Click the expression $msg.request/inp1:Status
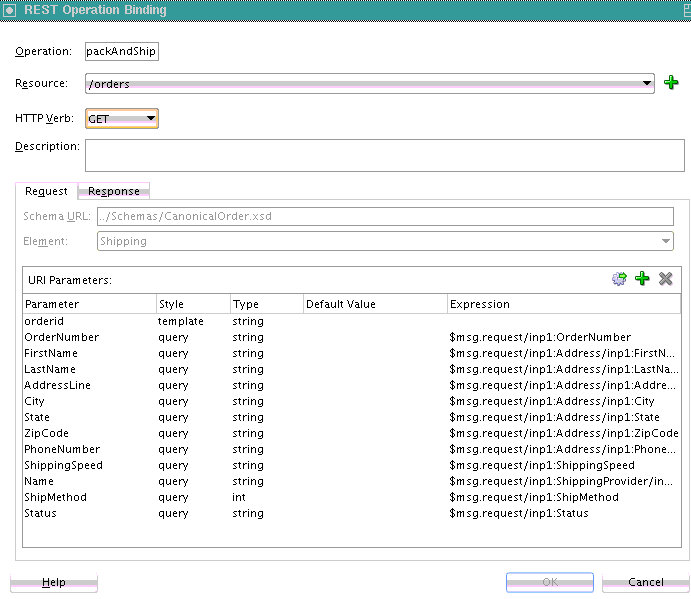Viewport: 691px width, 599px height. 564,513
